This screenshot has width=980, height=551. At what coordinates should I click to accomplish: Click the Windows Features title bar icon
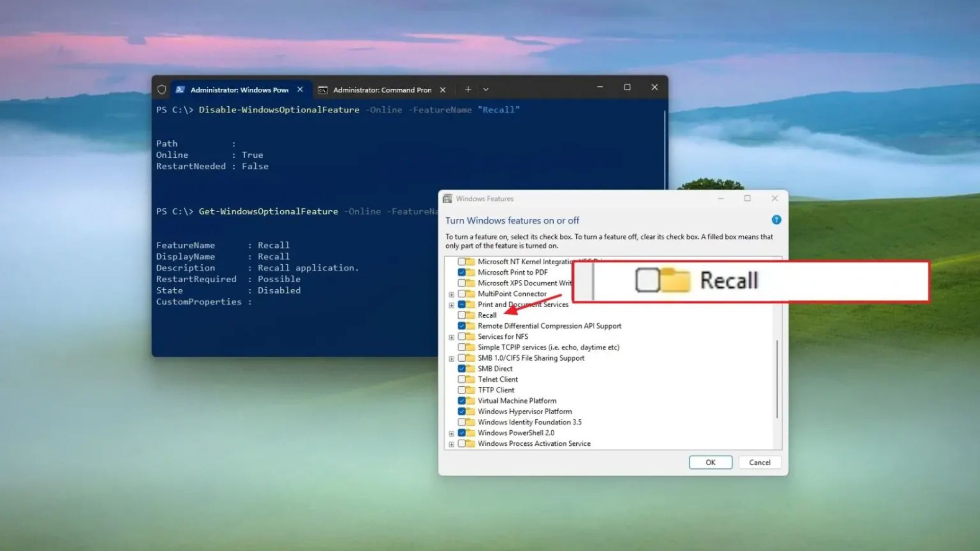click(x=448, y=198)
